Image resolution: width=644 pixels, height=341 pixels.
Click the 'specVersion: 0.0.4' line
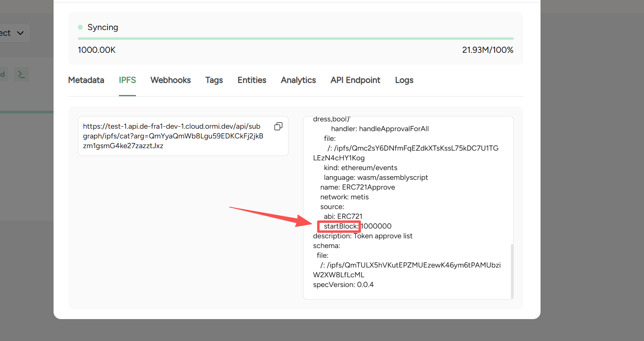(343, 285)
